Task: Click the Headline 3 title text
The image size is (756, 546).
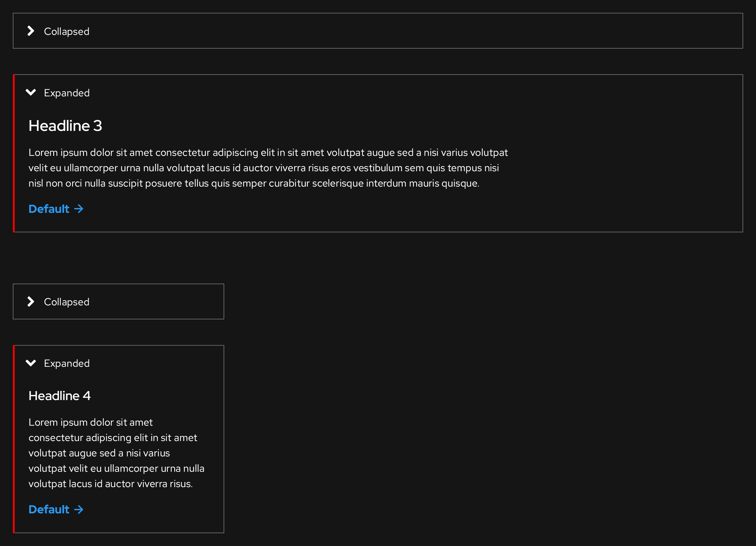Action: [x=66, y=125]
